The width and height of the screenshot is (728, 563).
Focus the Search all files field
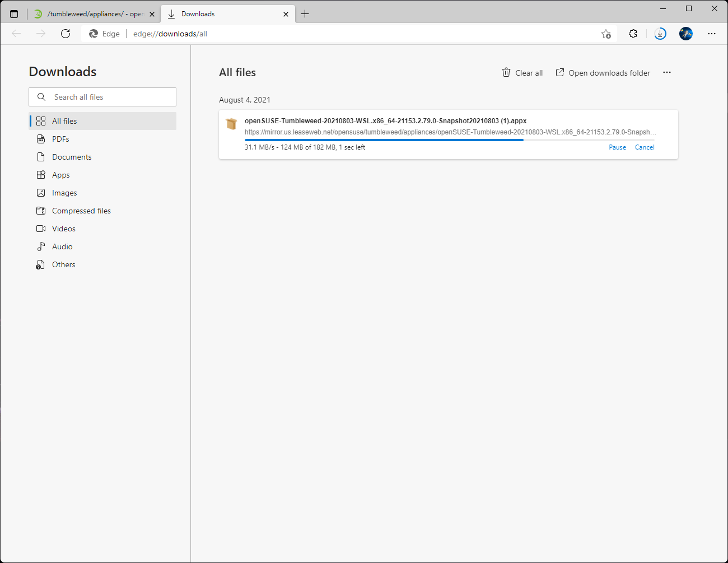click(102, 97)
